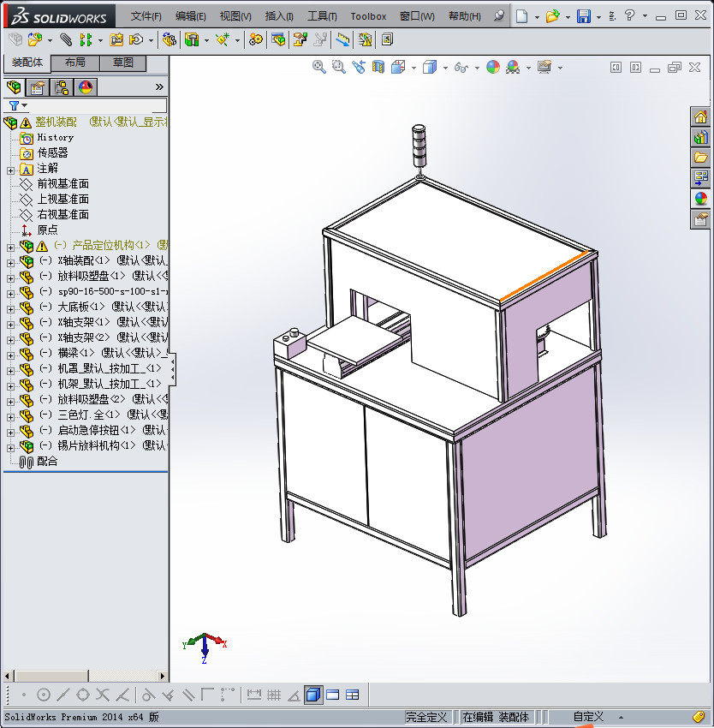Open the 视图(V) menu

point(235,16)
